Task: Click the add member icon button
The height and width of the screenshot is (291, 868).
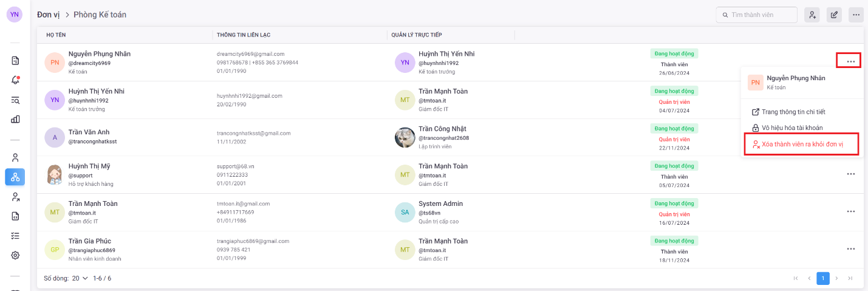Action: (812, 15)
